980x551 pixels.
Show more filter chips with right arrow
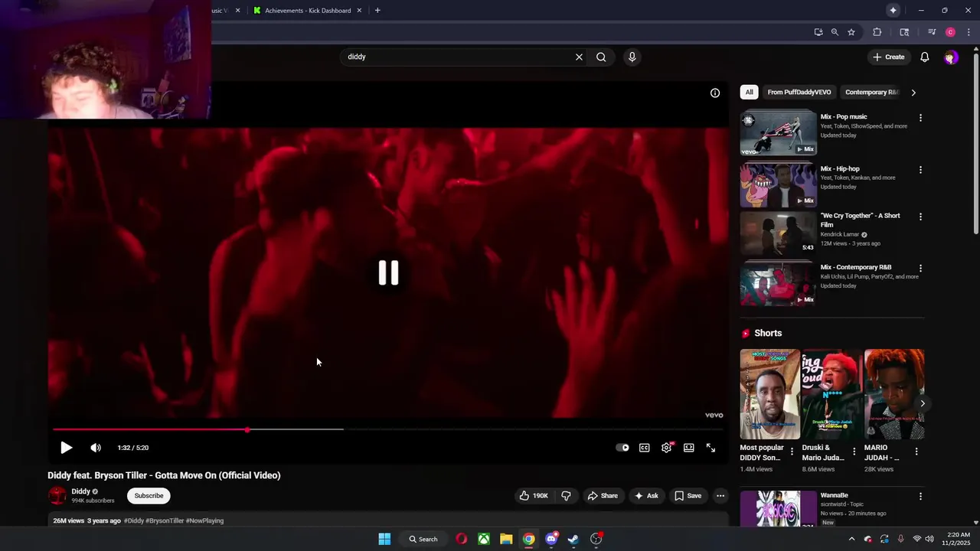(x=913, y=93)
